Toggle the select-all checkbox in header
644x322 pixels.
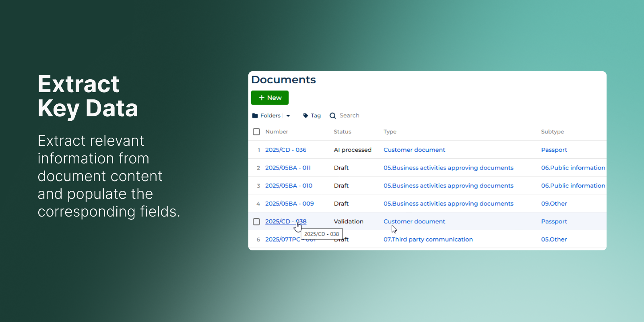[x=256, y=132]
